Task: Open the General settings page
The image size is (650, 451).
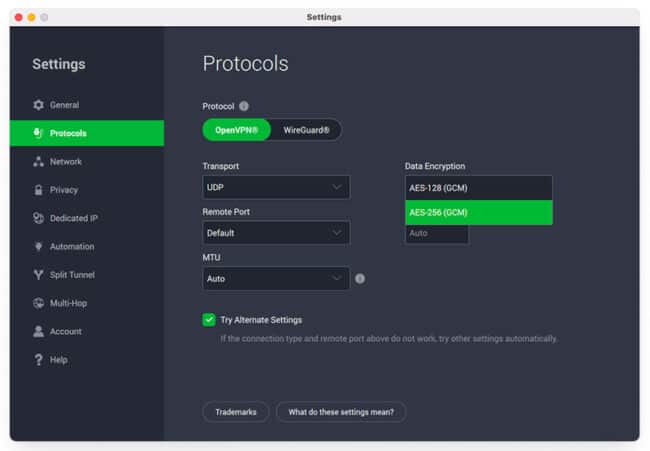Action: [87, 105]
